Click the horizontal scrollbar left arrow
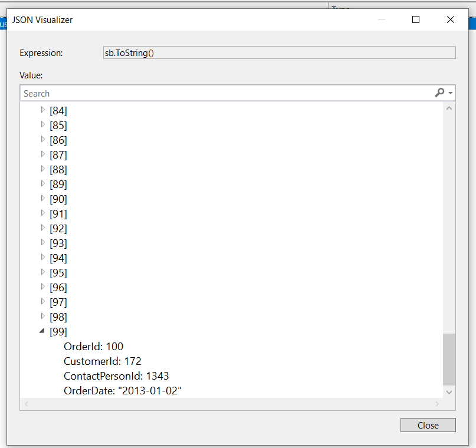 pos(27,404)
